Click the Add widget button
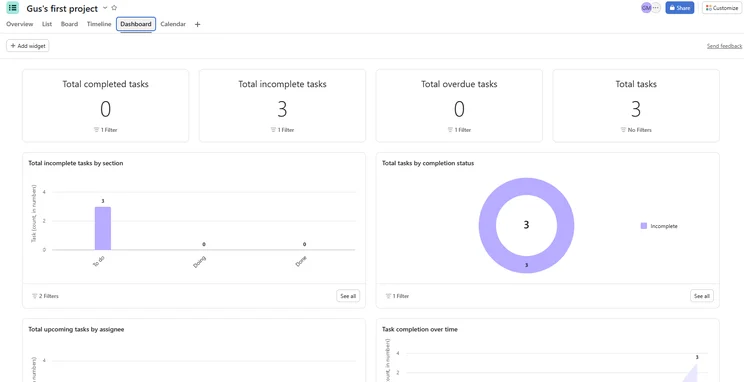Screen dimensions: 744x382 28,46
